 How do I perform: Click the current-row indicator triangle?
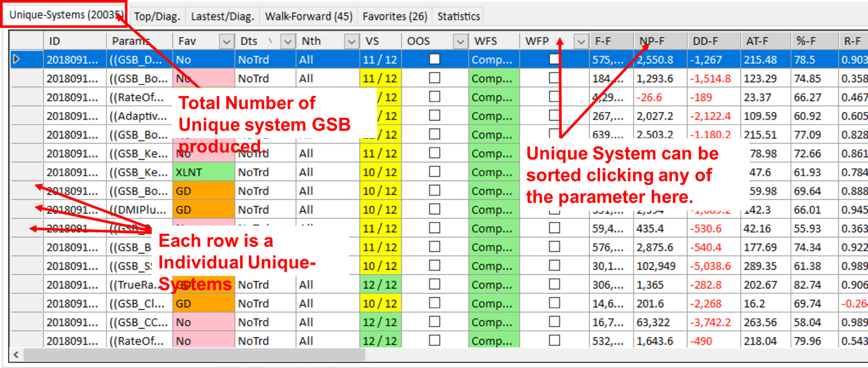(16, 60)
